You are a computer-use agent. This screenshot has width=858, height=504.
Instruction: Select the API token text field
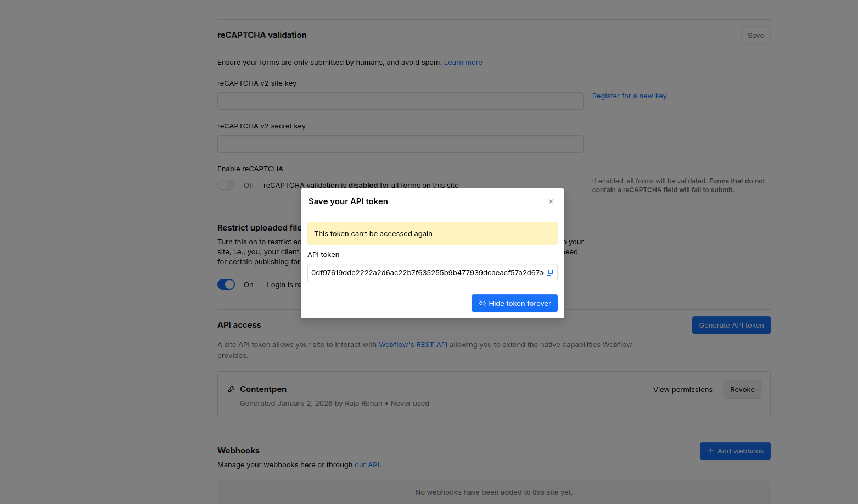coord(425,272)
